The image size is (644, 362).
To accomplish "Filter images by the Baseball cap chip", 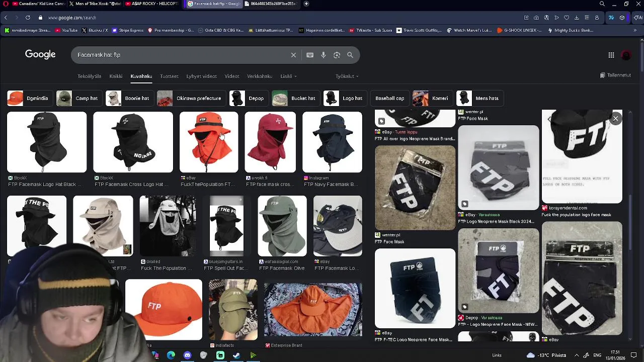I will coord(390,99).
